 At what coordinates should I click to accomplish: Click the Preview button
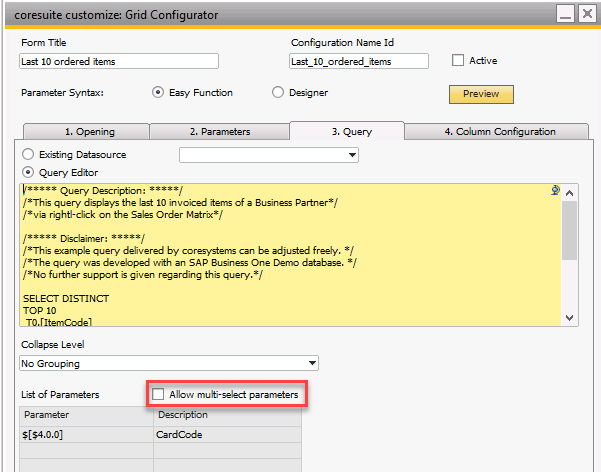[481, 94]
